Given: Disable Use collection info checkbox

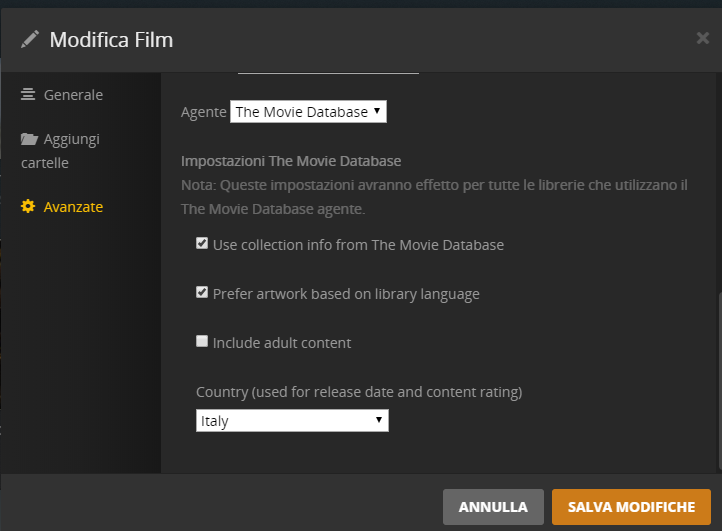Looking at the screenshot, I should pyautogui.click(x=202, y=243).
